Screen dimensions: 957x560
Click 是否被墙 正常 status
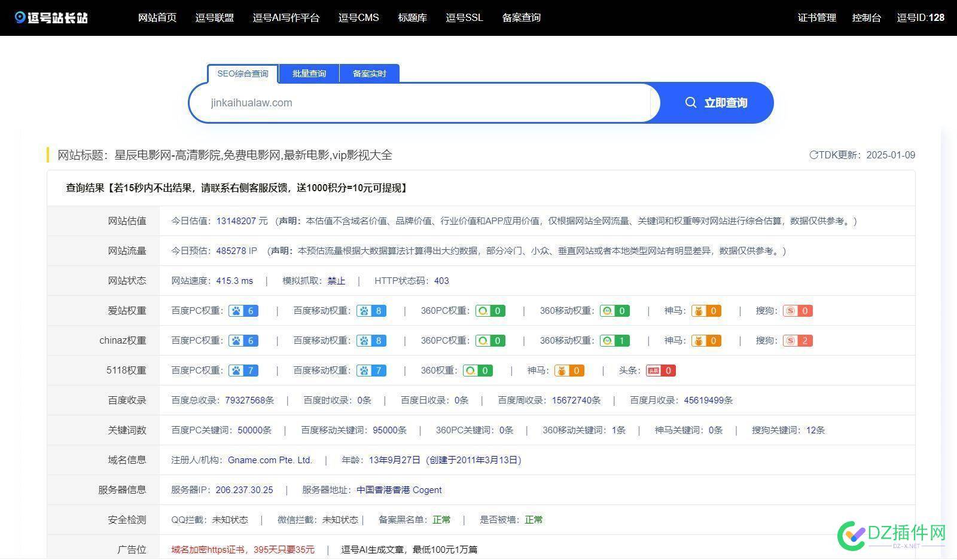tap(534, 520)
